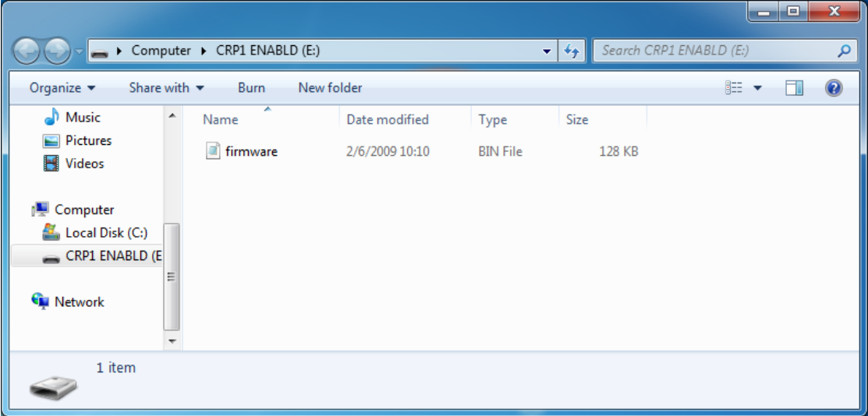Click the navigation pane scrollbar thumb
The image size is (868, 416).
(172, 276)
